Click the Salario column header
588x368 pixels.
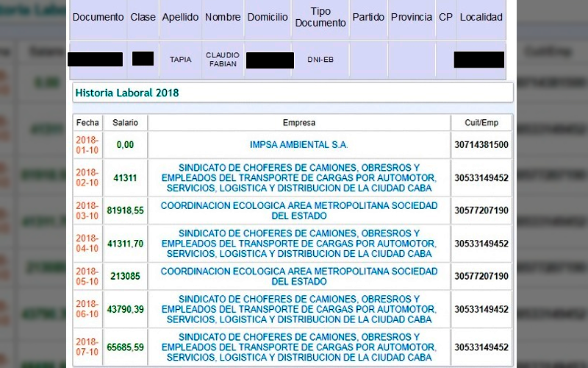click(x=125, y=122)
